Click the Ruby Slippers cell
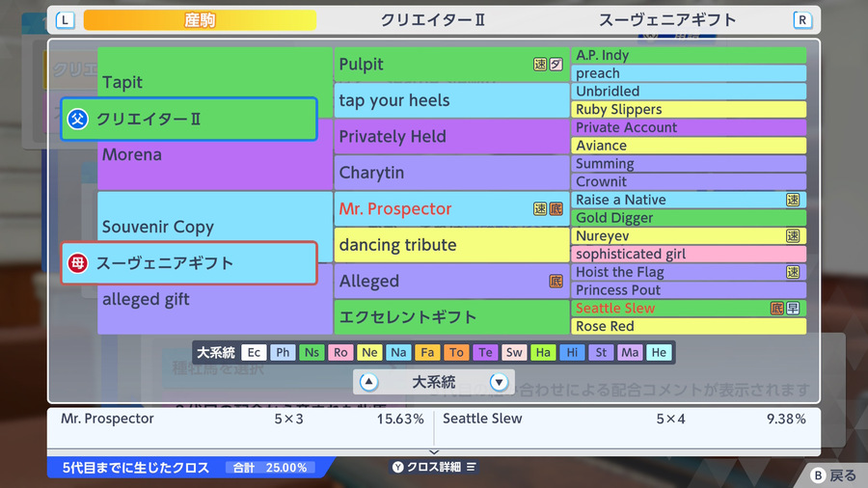 click(688, 110)
